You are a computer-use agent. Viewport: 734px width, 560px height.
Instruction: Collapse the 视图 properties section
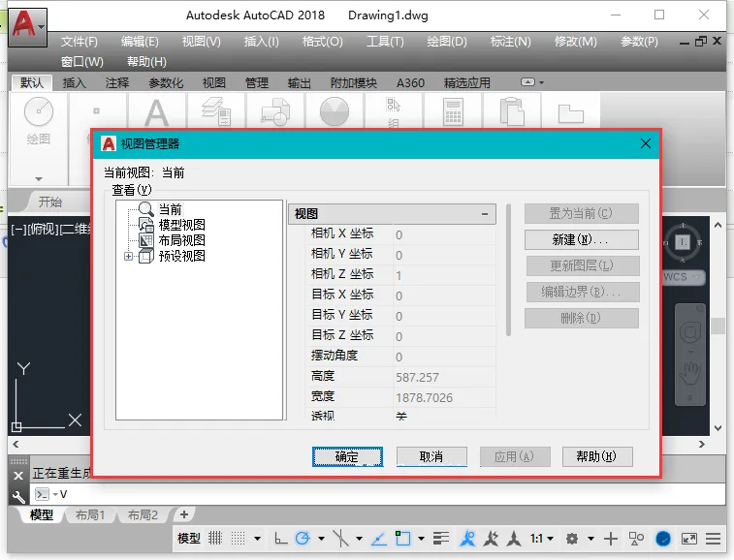tap(485, 214)
